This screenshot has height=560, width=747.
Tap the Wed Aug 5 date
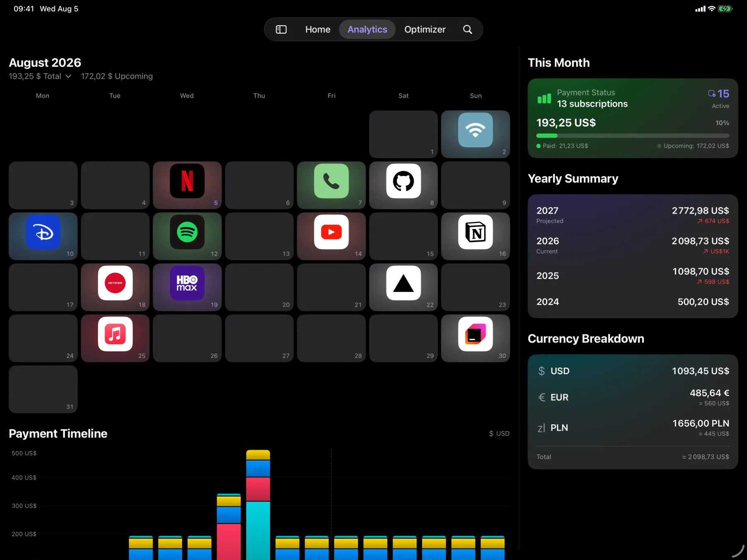click(59, 9)
